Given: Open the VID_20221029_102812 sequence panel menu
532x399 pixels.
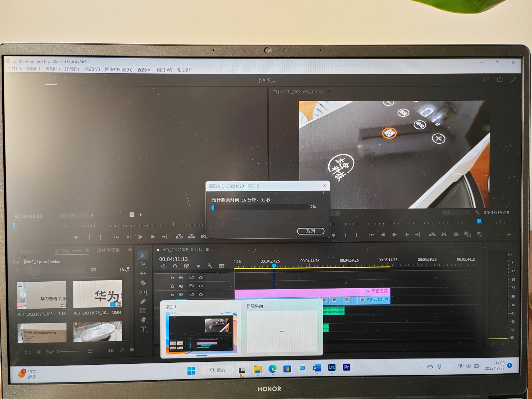Looking at the screenshot, I should [207, 249].
